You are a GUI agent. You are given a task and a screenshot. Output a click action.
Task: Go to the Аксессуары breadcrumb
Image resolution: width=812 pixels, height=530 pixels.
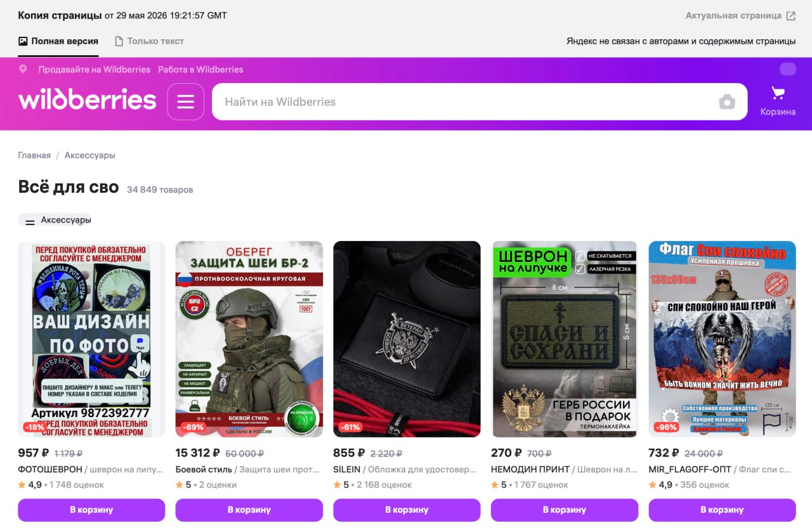click(x=90, y=155)
